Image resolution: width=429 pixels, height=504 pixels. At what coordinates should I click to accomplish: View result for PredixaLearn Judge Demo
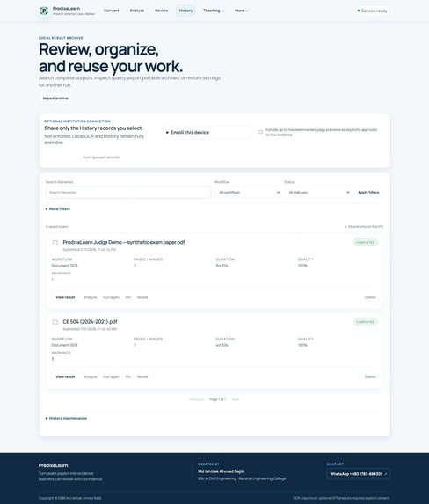click(x=65, y=297)
